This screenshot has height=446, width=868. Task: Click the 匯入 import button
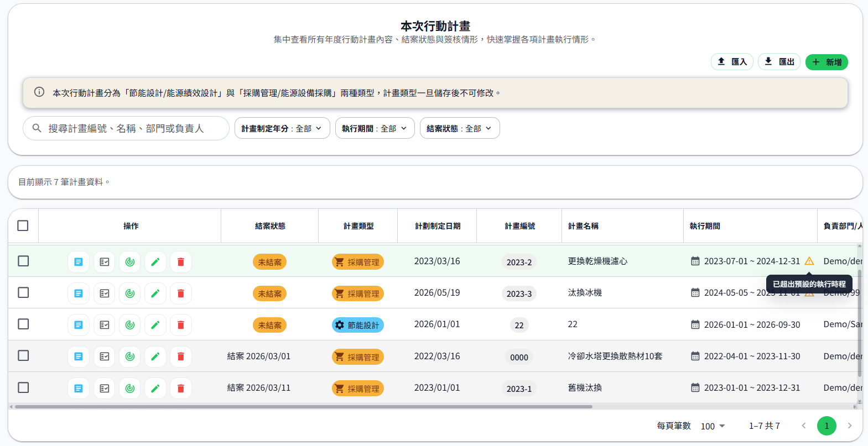732,62
